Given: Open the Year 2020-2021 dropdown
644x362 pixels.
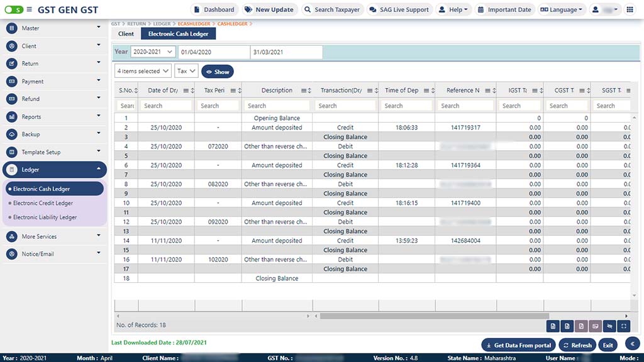Looking at the screenshot, I should pyautogui.click(x=153, y=52).
